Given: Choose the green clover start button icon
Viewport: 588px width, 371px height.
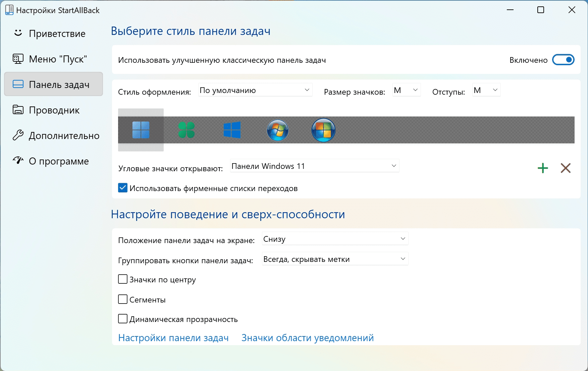Looking at the screenshot, I should pyautogui.click(x=186, y=130).
